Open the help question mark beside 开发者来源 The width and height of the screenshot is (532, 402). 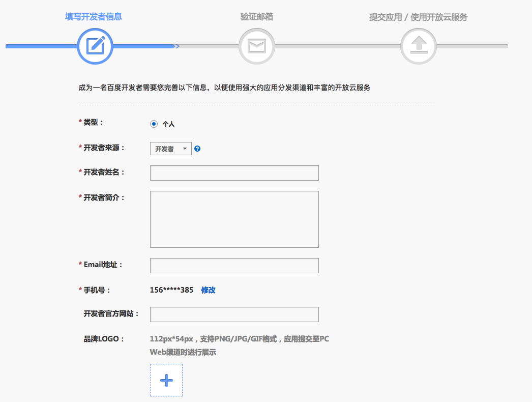197,149
